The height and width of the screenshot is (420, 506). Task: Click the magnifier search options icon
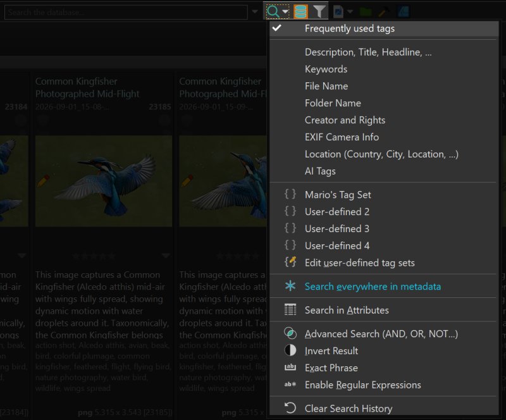pyautogui.click(x=273, y=11)
